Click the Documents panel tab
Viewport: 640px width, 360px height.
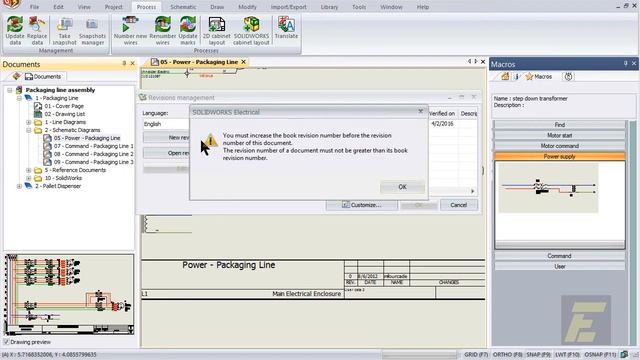pos(43,76)
